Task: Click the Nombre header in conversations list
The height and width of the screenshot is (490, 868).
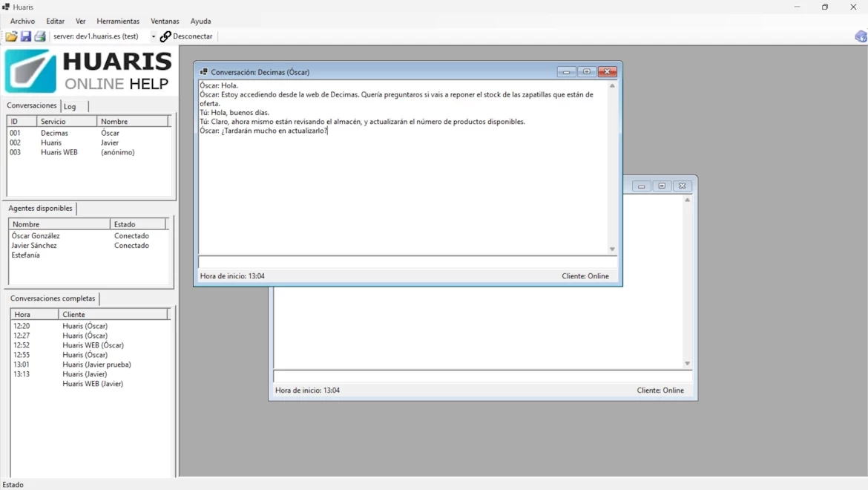Action: 132,121
